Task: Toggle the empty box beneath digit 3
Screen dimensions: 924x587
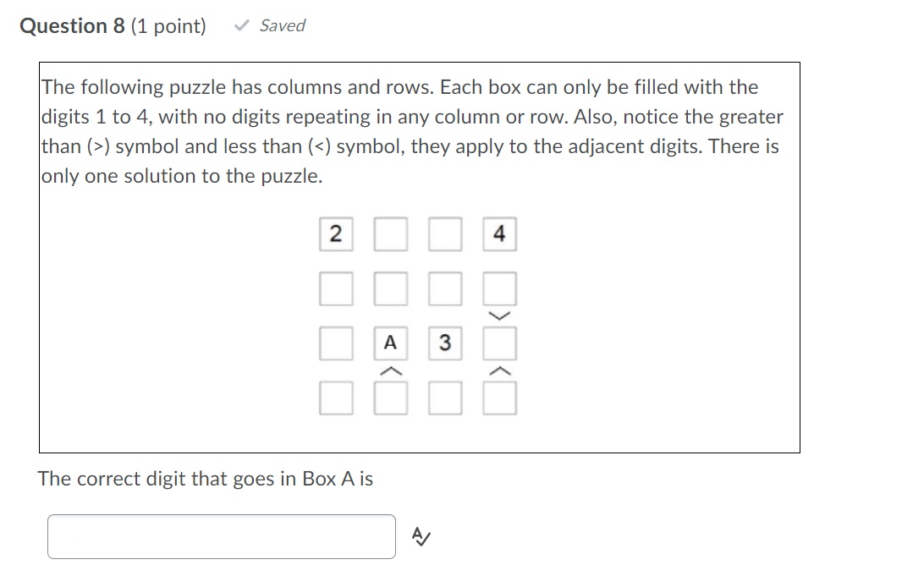Action: (444, 398)
